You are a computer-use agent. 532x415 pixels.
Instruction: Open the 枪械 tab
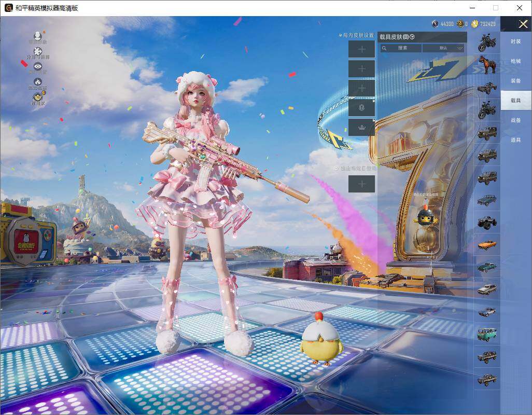click(515, 61)
